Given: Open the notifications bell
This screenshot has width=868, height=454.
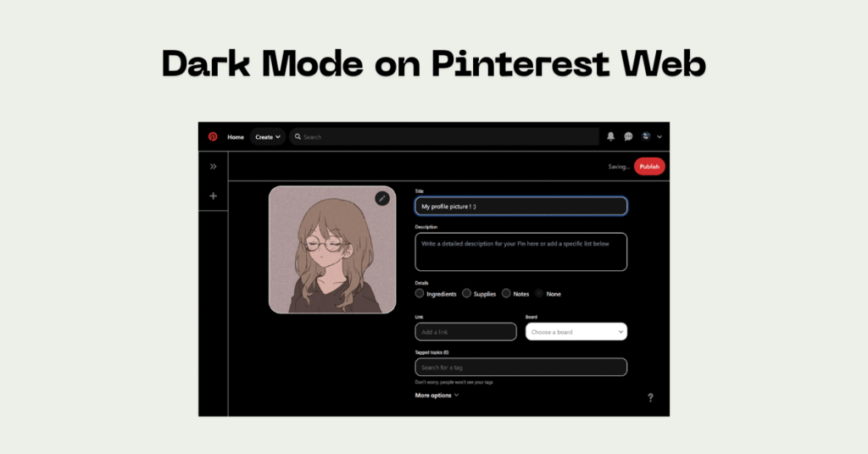Looking at the screenshot, I should click(x=610, y=136).
